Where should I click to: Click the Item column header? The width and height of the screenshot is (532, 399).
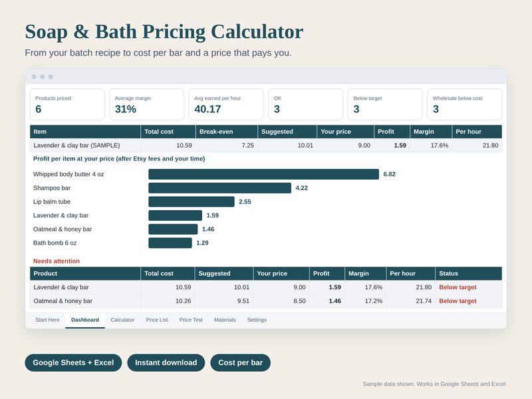click(85, 132)
